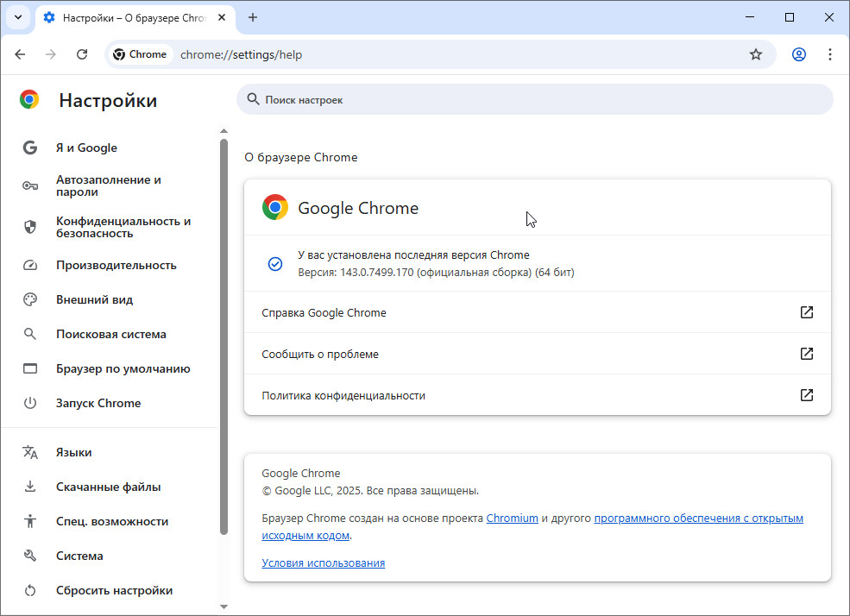The width and height of the screenshot is (850, 616).
Task: Click the Поиск настроек search field
Action: (535, 100)
